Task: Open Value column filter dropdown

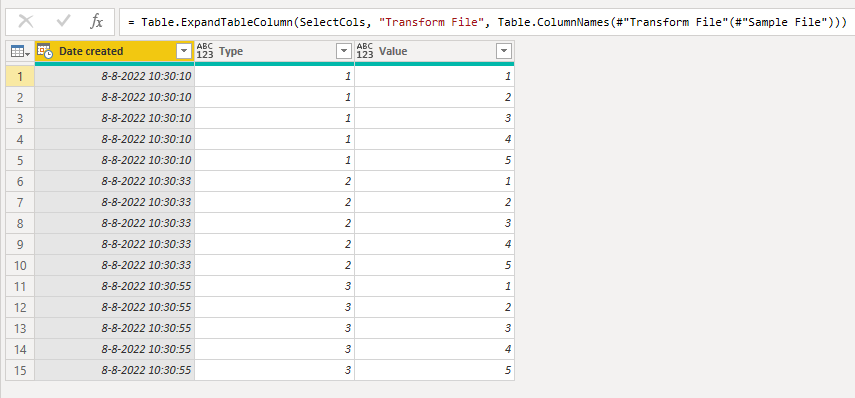Action: click(x=504, y=52)
